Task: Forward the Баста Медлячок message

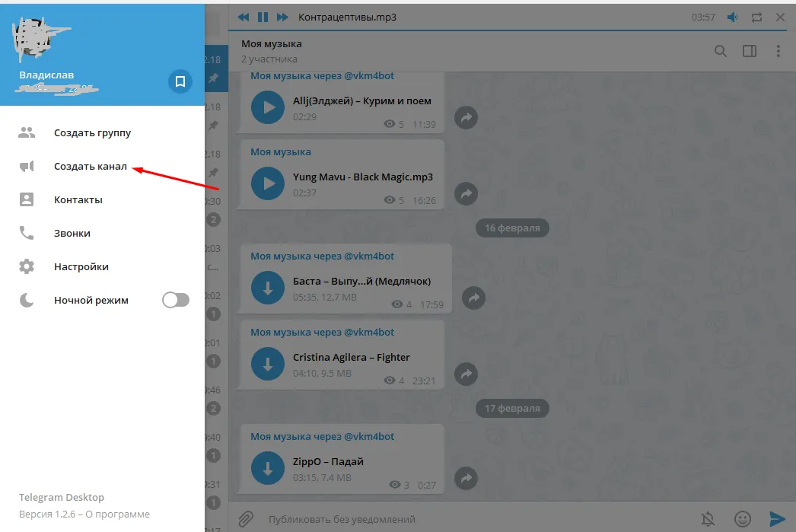Action: pyautogui.click(x=473, y=298)
